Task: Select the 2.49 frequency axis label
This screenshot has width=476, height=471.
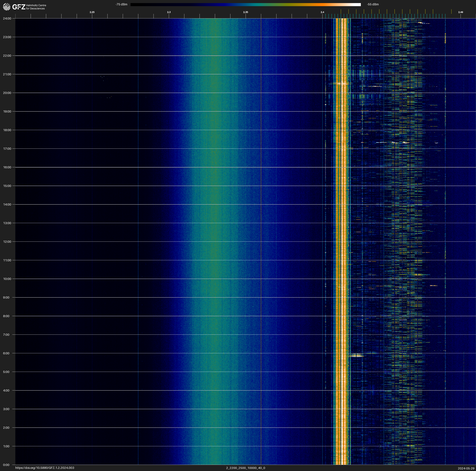Action: click(460, 12)
